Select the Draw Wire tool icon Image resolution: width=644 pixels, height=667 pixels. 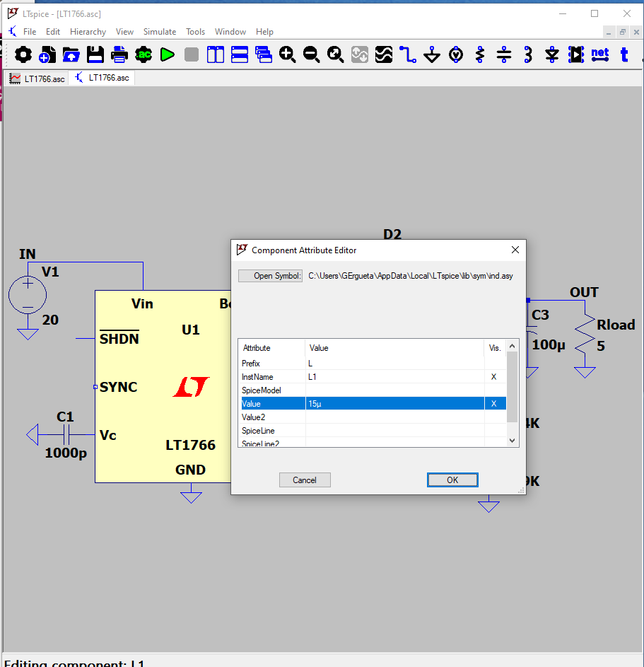(x=408, y=54)
